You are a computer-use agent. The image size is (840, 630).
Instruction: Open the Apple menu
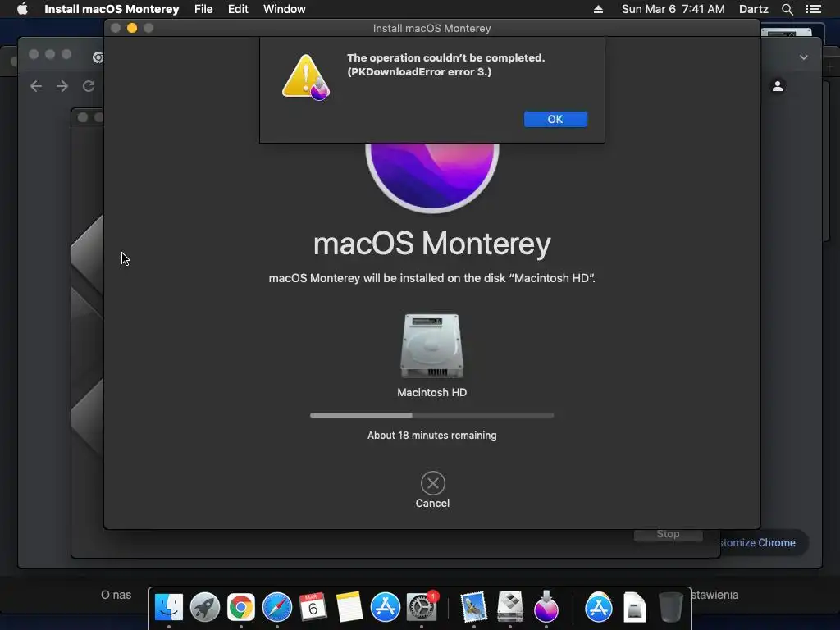pyautogui.click(x=22, y=9)
